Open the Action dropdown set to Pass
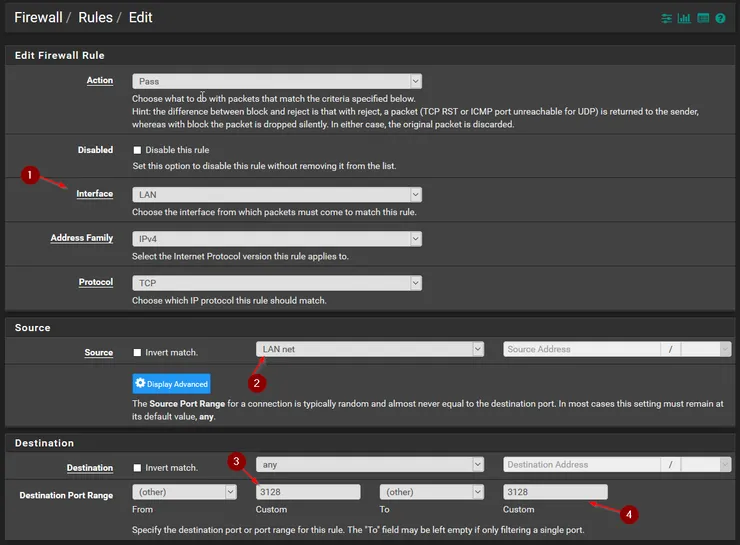Image resolution: width=740 pixels, height=545 pixels. 277,81
